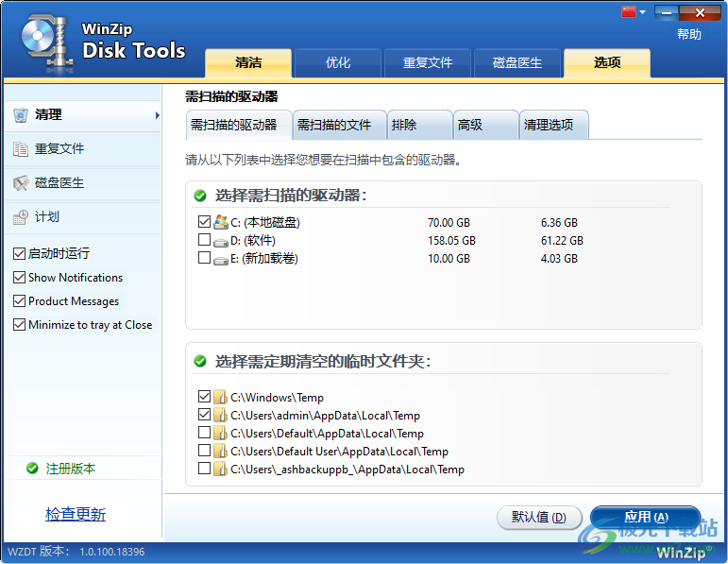The height and width of the screenshot is (564, 728).
Task: Enable the D: (软件) drive checkbox
Action: [x=204, y=239]
